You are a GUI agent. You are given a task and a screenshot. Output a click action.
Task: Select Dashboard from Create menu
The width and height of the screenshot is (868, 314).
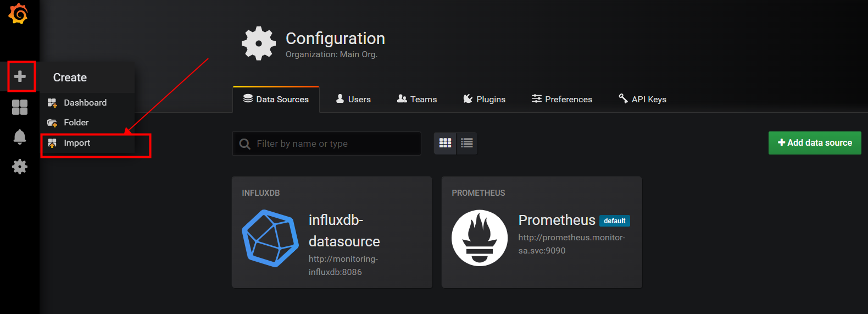85,103
